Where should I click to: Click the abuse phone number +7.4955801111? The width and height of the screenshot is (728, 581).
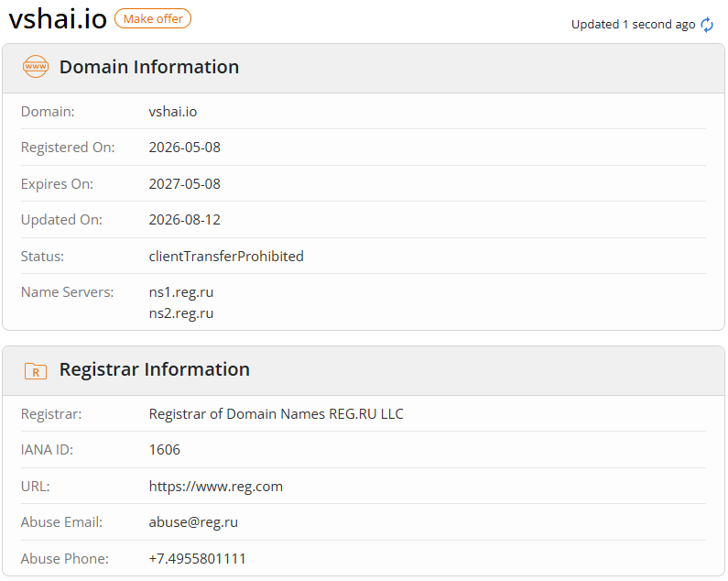[x=197, y=559]
